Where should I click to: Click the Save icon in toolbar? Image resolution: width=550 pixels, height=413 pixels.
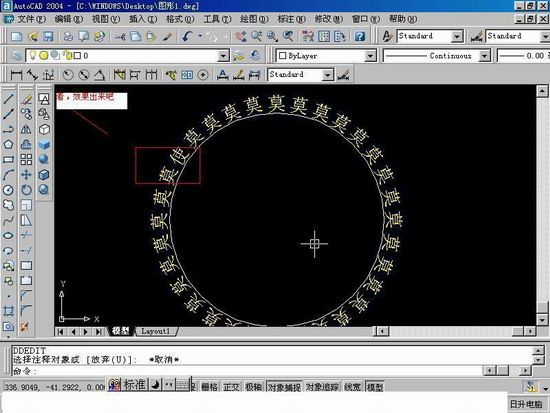[x=48, y=36]
